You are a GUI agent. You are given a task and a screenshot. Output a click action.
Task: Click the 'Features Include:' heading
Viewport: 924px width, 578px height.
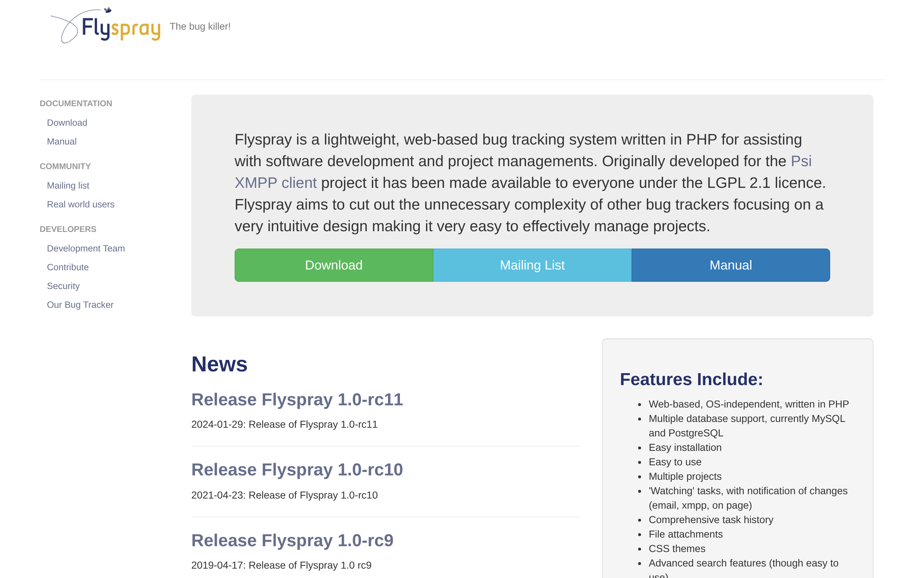[692, 379]
